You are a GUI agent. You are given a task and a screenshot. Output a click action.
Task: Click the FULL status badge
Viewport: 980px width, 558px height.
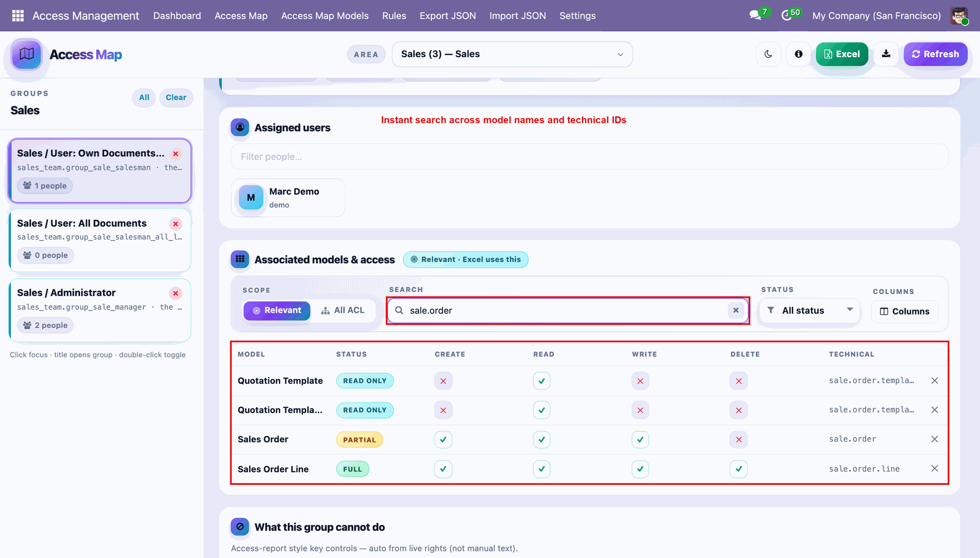[352, 469]
